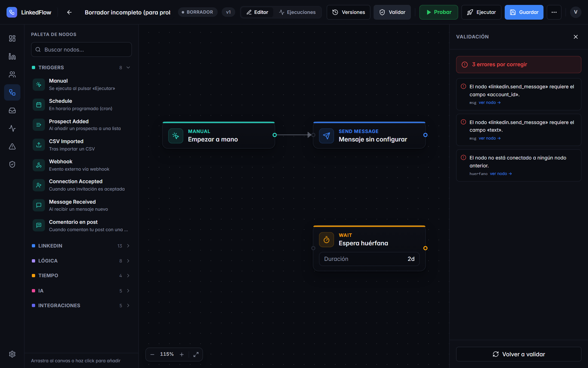Click the Ejecutar button

[x=481, y=12]
